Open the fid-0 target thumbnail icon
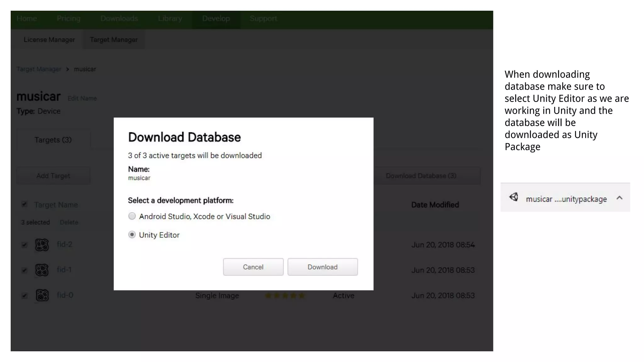The width and height of the screenshot is (644, 362). [42, 295]
